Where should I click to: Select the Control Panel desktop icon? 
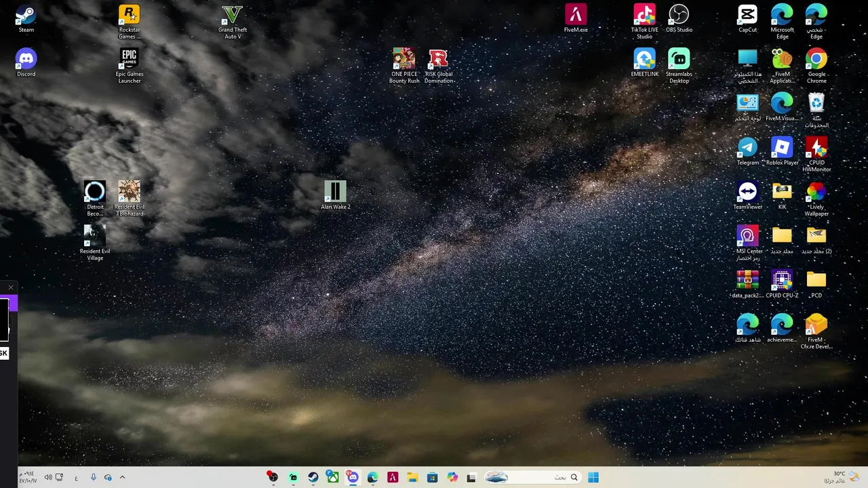coord(747,108)
